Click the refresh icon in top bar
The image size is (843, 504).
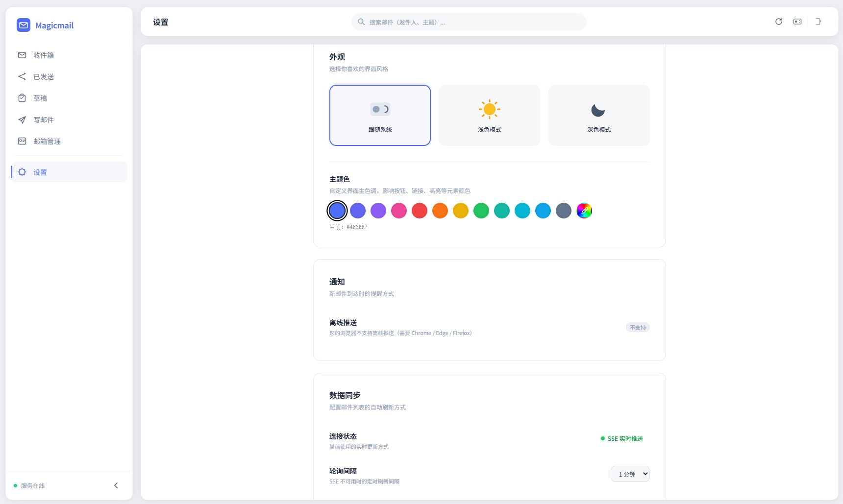tap(779, 22)
